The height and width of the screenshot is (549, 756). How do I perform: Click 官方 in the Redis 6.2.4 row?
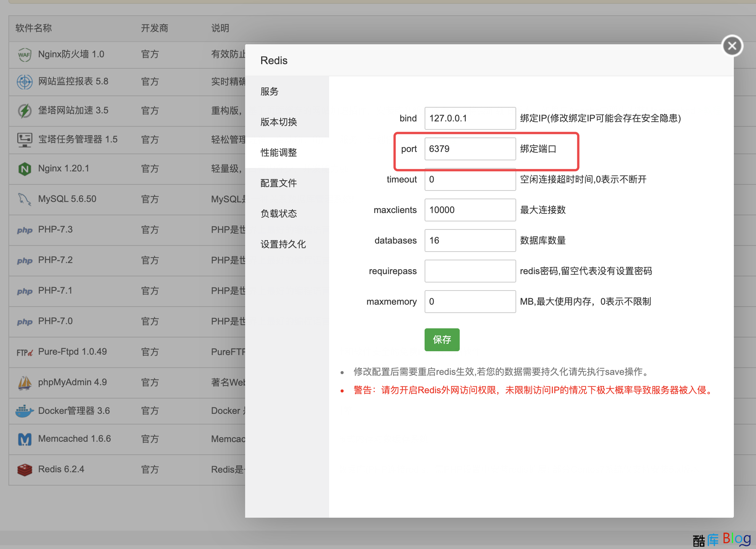(x=150, y=470)
